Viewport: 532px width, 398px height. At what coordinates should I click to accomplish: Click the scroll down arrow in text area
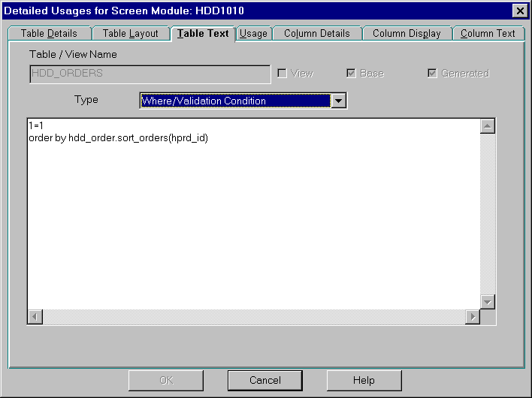click(488, 301)
